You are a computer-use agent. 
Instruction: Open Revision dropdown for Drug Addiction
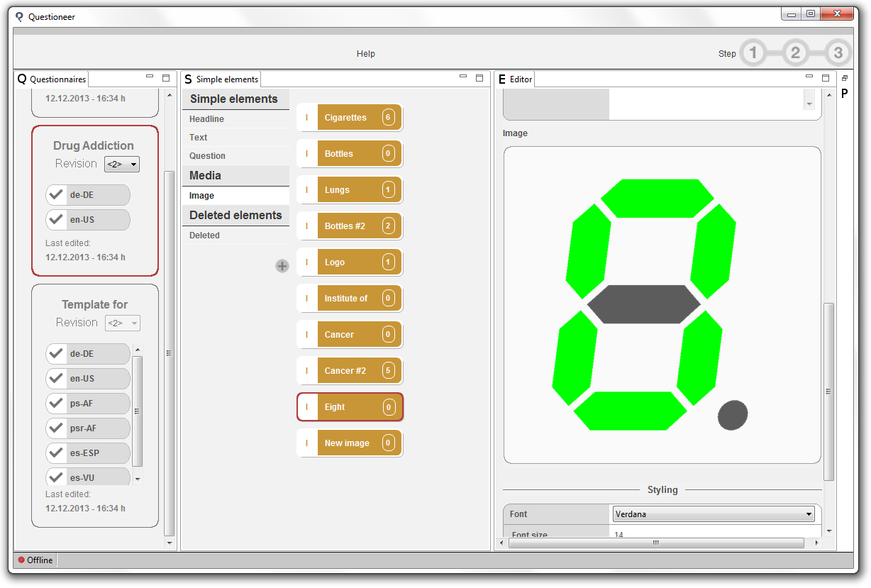point(122,165)
